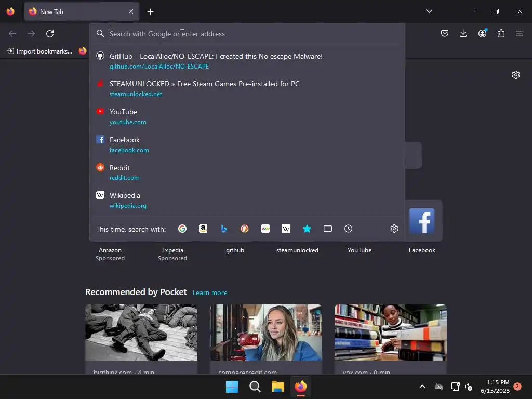Select Facebook suggestion in dropdown
The height and width of the screenshot is (399, 532).
(247, 144)
